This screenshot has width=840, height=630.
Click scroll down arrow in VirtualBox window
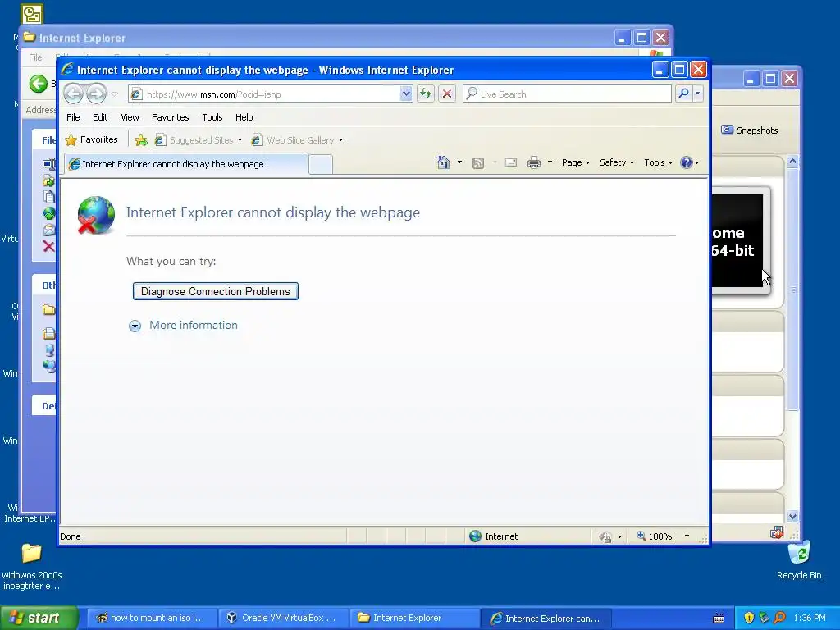click(793, 517)
